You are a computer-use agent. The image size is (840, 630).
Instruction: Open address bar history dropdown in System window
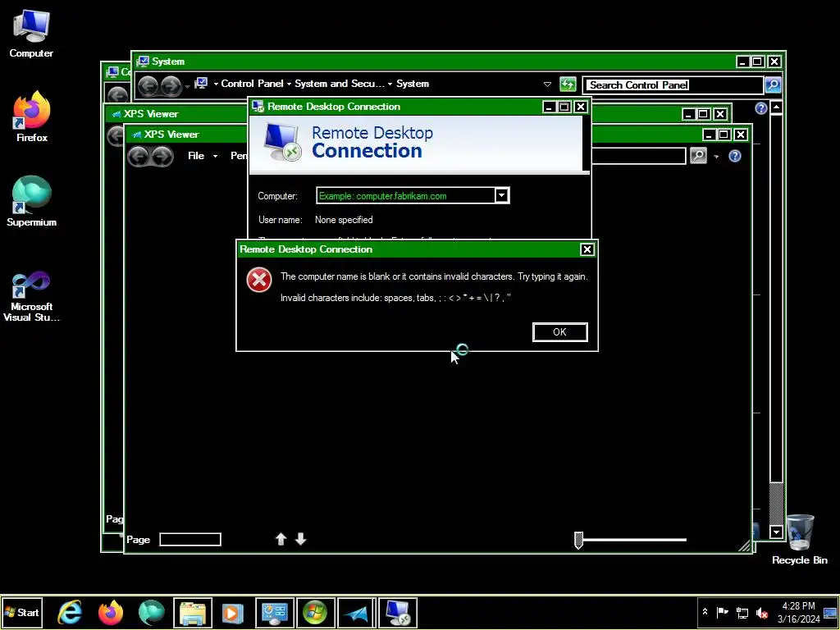click(547, 84)
